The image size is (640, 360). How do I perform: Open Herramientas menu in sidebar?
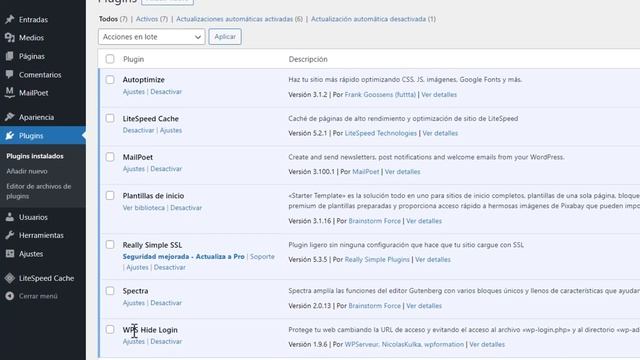coord(41,235)
